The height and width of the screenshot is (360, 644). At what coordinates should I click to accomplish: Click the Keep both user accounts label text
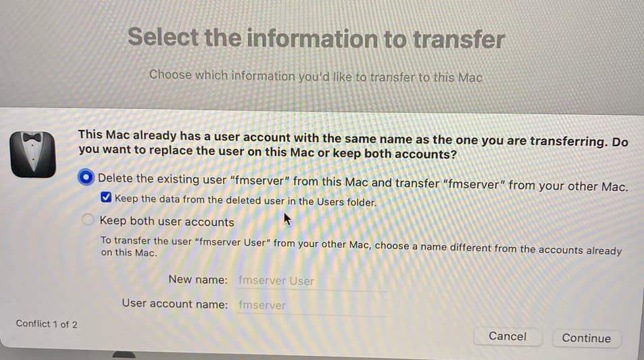(x=167, y=221)
